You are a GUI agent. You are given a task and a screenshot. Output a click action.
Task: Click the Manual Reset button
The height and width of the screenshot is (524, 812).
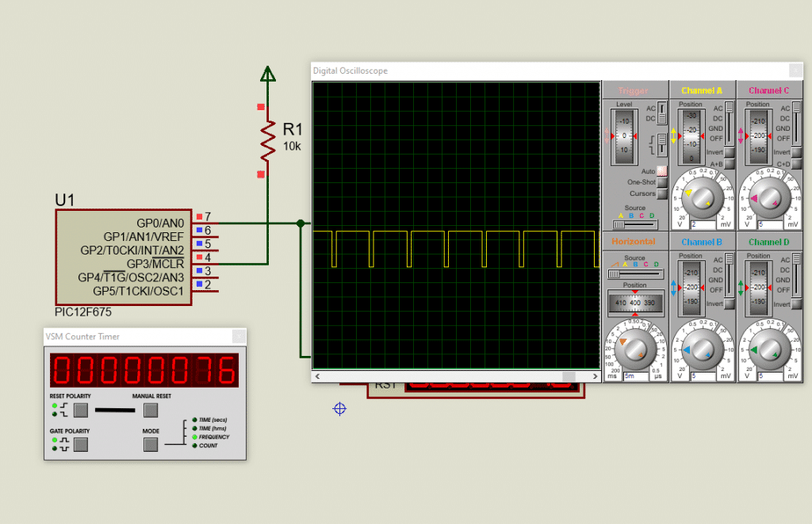[151, 411]
